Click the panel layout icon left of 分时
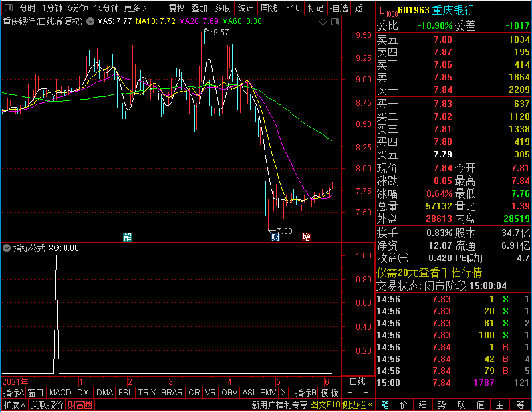Image resolution: width=532 pixels, height=412 pixels. tap(9, 8)
